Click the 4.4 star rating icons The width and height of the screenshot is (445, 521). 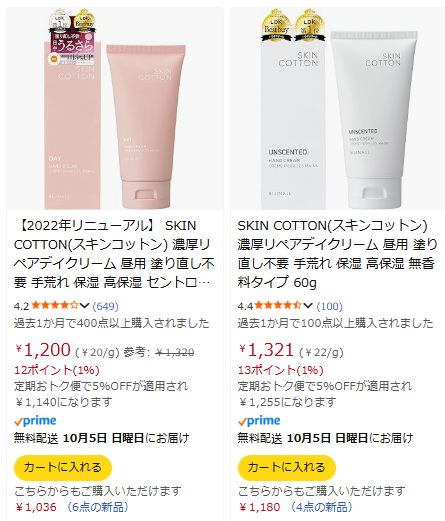click(x=278, y=305)
